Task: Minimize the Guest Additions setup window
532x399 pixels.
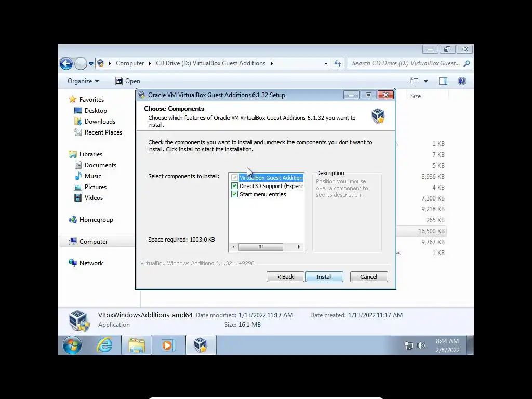Action: (351, 95)
